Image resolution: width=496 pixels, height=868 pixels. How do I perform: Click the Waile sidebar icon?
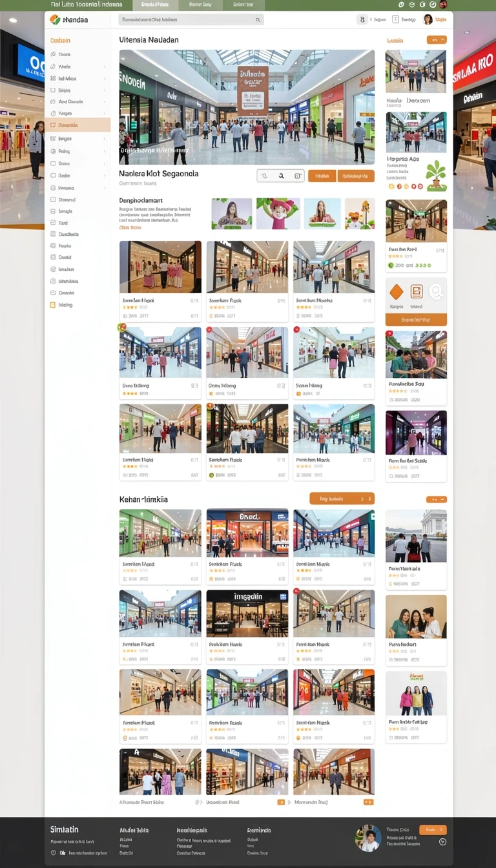pyautogui.click(x=53, y=67)
